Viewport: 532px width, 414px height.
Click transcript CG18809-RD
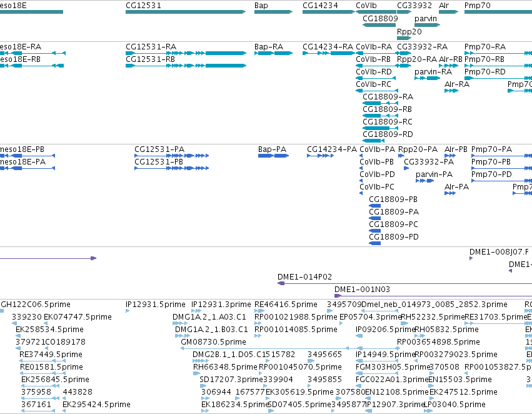[373, 141]
